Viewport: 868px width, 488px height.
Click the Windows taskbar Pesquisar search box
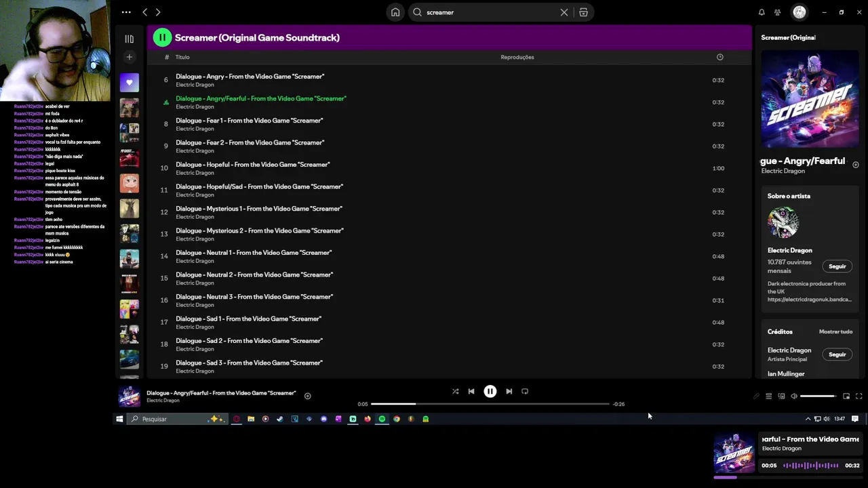177,419
